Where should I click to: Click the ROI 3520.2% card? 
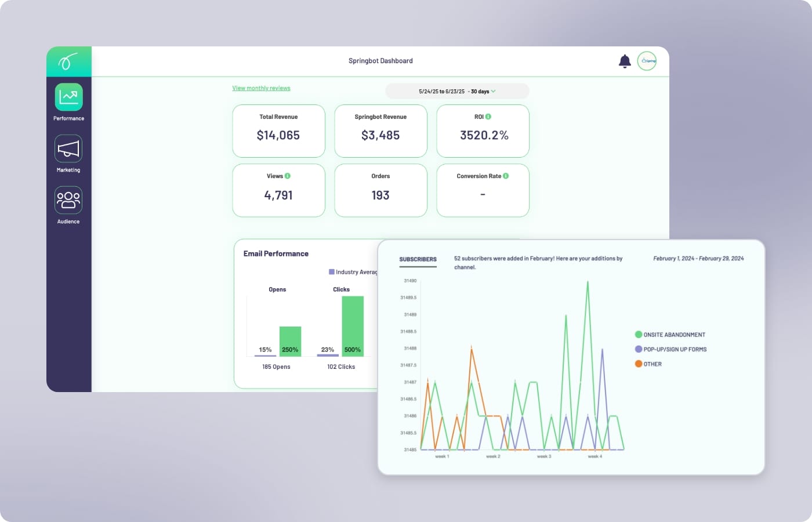483,130
